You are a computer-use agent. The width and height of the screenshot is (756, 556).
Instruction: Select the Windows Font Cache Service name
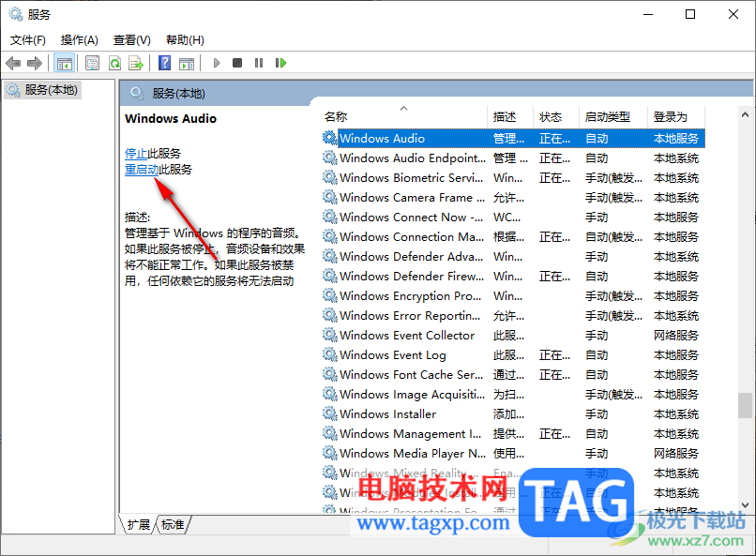click(411, 374)
